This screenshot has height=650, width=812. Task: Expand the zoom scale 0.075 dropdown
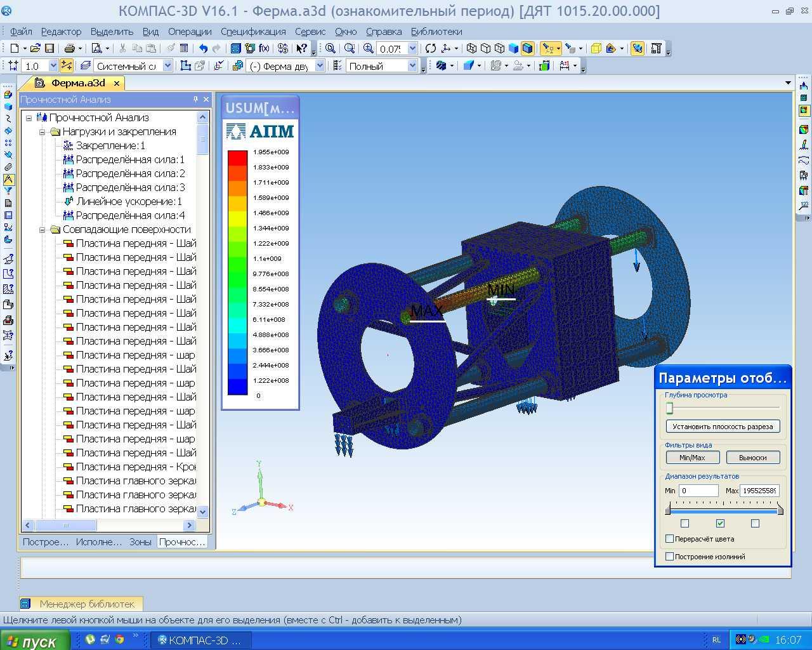[x=412, y=49]
